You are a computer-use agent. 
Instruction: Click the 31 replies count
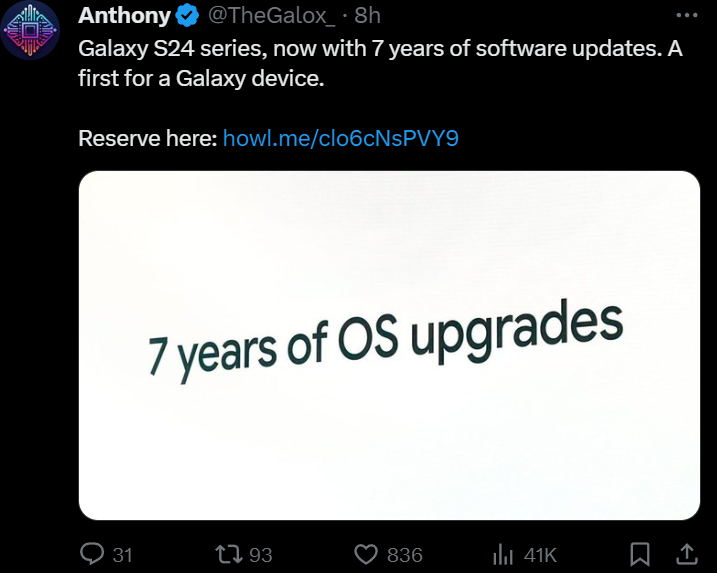pos(123,555)
